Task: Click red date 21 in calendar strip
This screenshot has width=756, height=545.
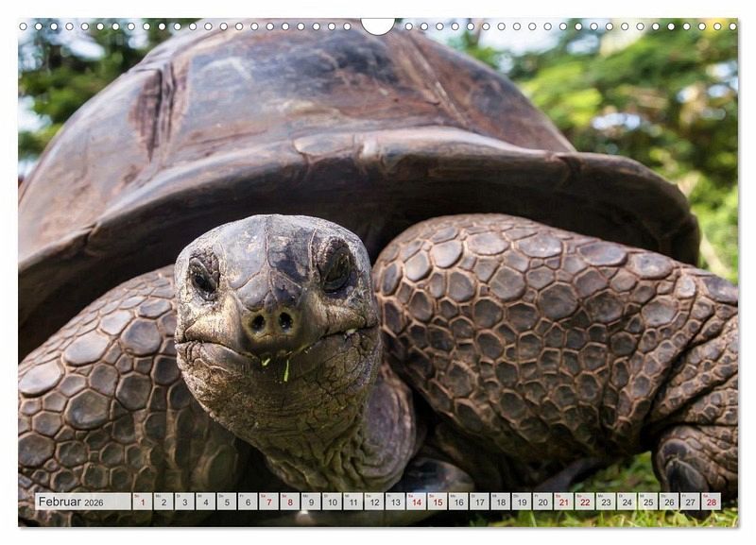Action: pos(563,502)
